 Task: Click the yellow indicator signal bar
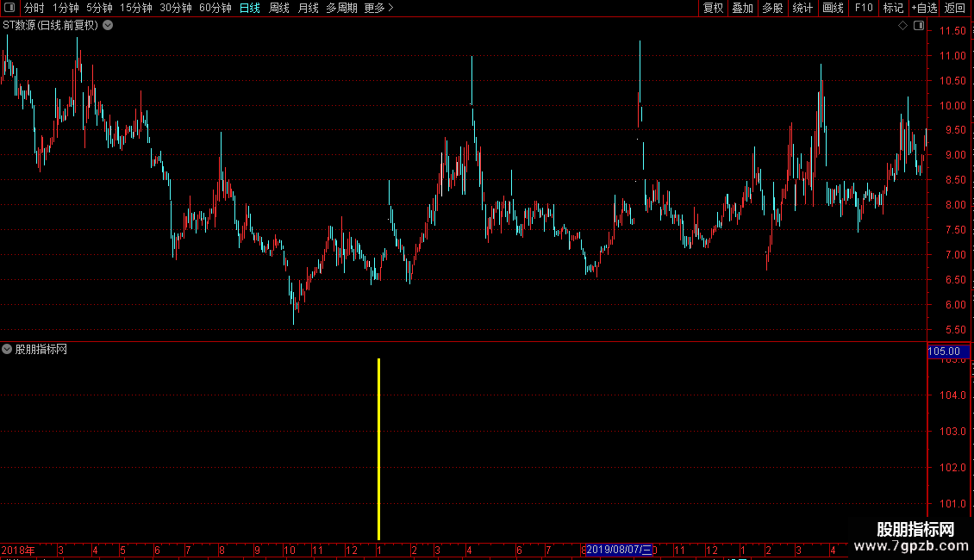(x=379, y=449)
